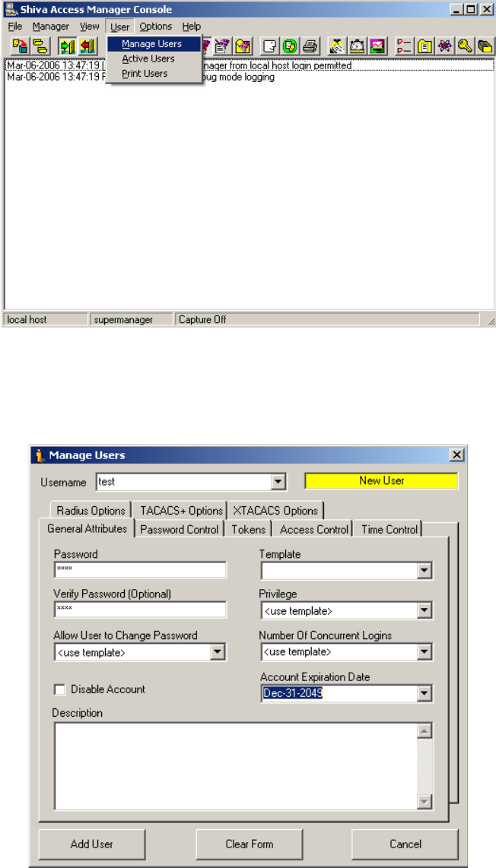The image size is (496, 868).
Task: Click the first toolbar icon with red-yellow document
Action: [x=21, y=46]
